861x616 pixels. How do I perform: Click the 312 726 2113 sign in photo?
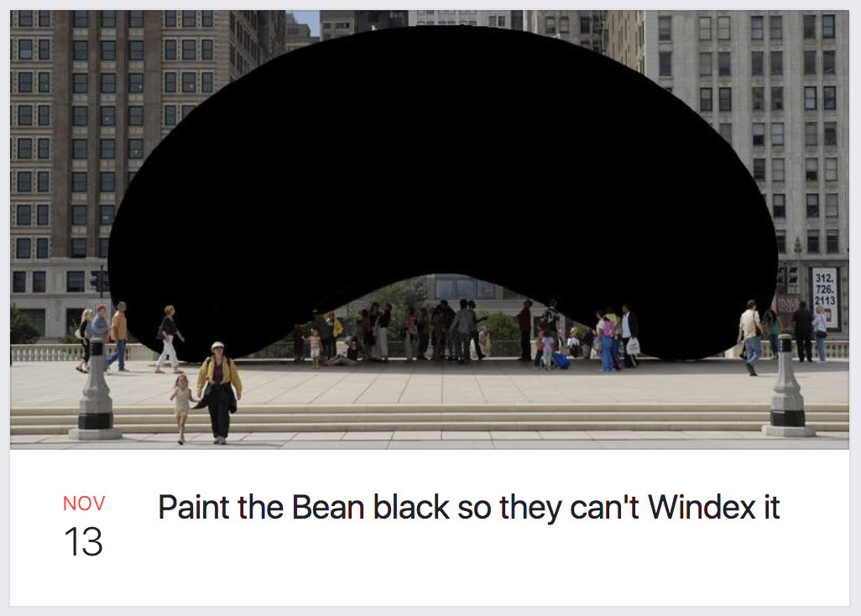pos(825,297)
